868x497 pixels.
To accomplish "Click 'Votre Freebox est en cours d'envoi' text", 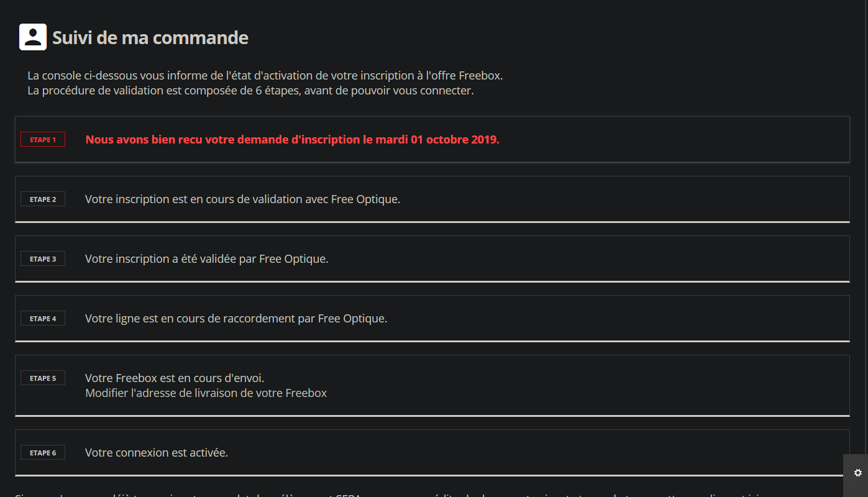I will [175, 378].
